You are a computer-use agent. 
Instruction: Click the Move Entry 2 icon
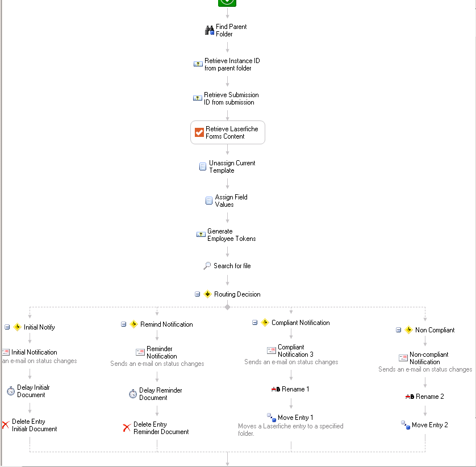click(406, 425)
